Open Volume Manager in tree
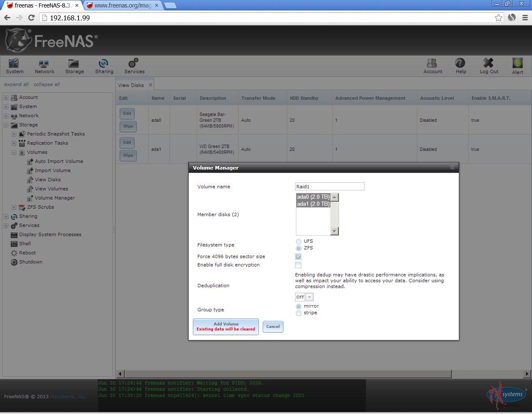 click(55, 198)
